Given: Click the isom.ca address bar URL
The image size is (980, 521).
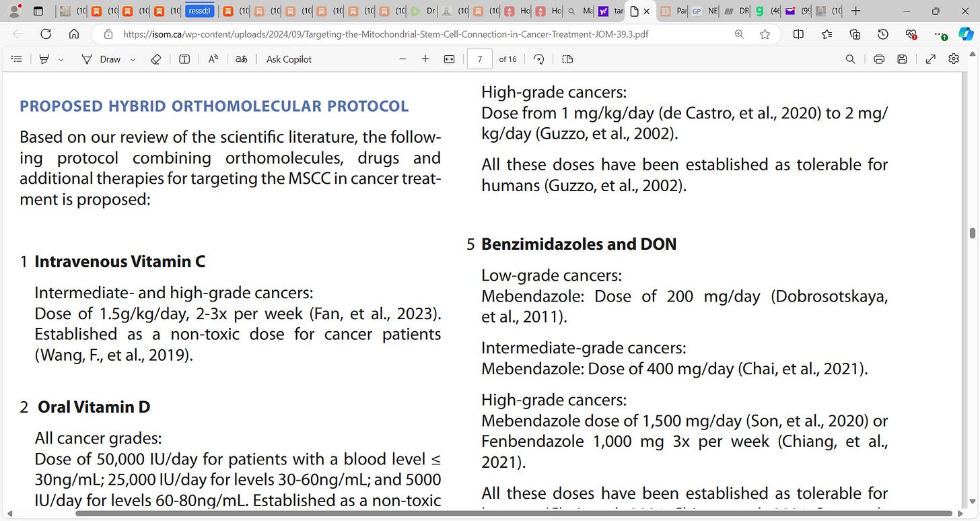Looking at the screenshot, I should (x=386, y=34).
